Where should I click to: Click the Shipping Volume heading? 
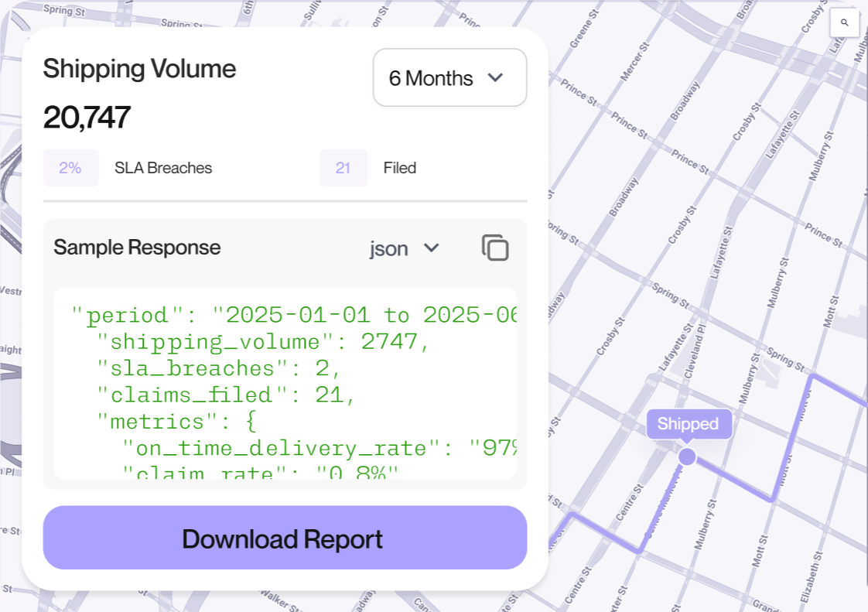[139, 69]
